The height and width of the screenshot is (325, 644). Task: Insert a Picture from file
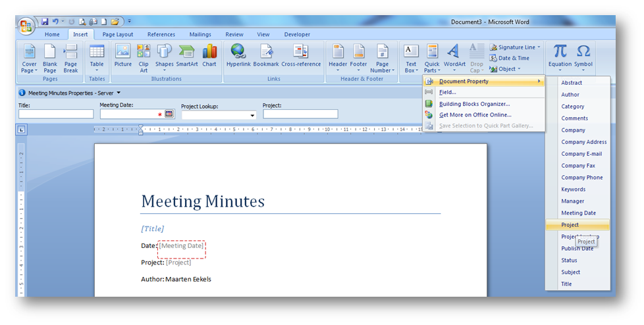tap(122, 55)
